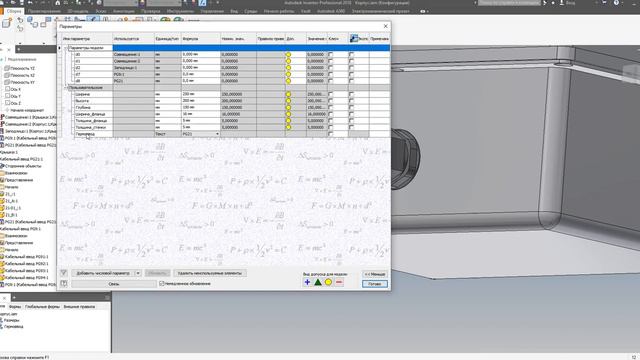Open the PG21 value dropdown in last row
This screenshot has height=360, width=640.
pos(217,134)
